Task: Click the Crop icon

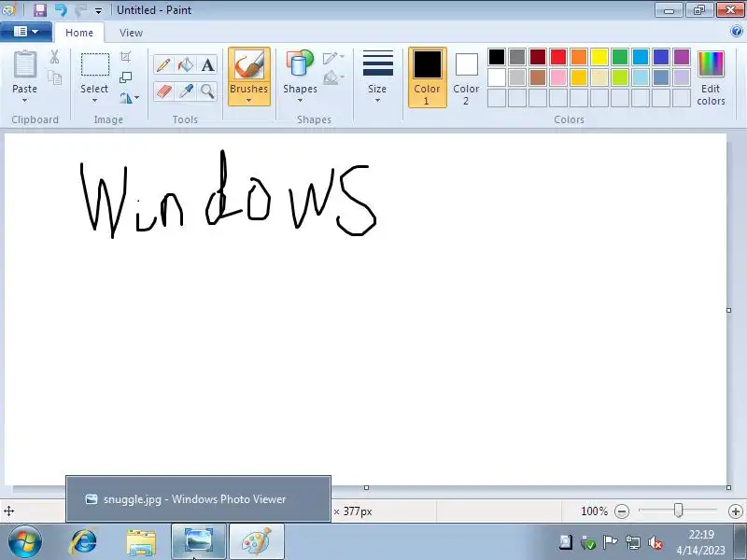Action: pos(125,57)
